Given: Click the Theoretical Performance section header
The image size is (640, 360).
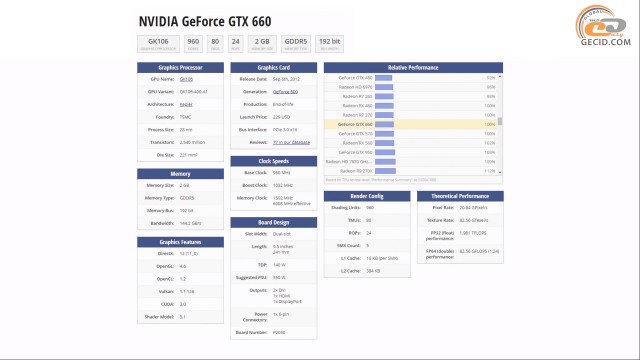Looking at the screenshot, I should [x=460, y=196].
